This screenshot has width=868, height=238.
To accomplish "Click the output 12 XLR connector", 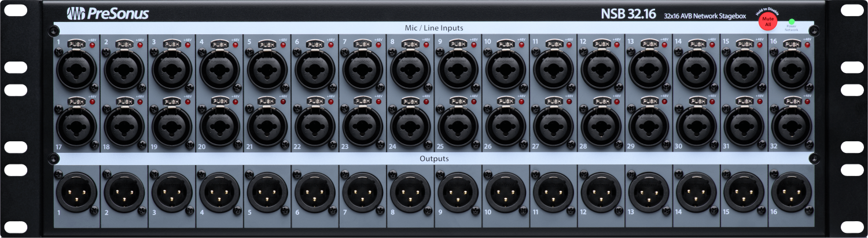I will tap(602, 192).
